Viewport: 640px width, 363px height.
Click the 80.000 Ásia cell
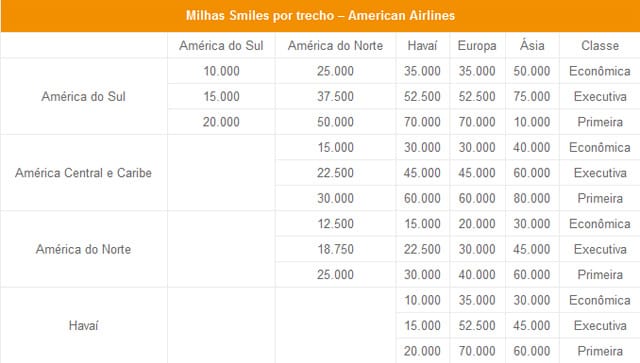(532, 198)
